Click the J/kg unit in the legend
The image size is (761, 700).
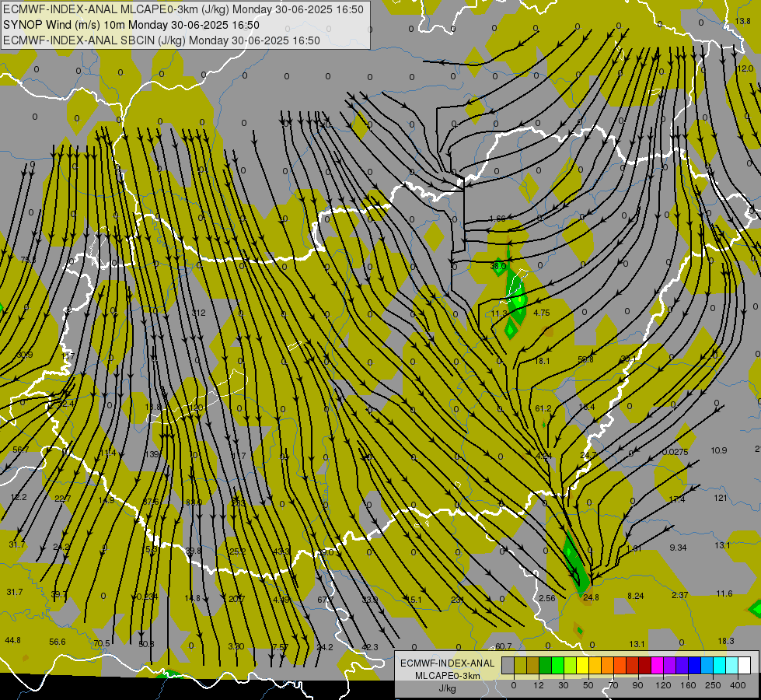coord(447,688)
